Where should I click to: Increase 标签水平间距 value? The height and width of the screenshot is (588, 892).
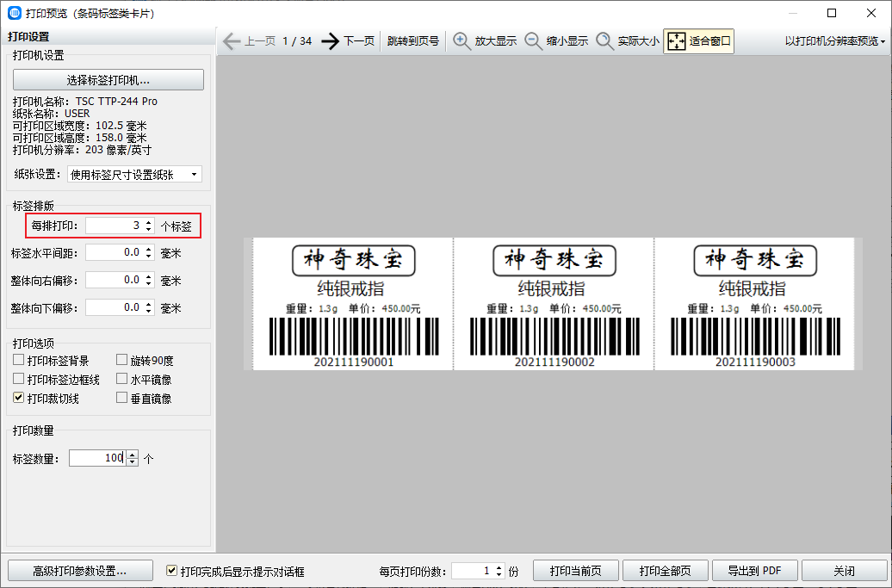point(148,249)
